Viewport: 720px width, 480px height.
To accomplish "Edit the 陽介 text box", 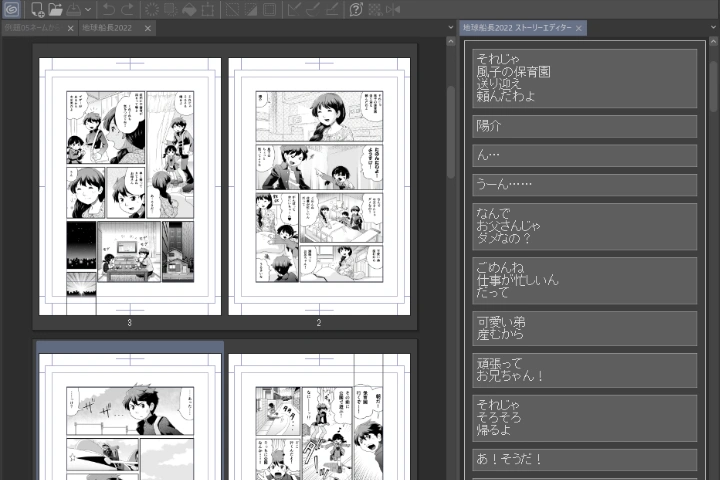I will click(585, 126).
